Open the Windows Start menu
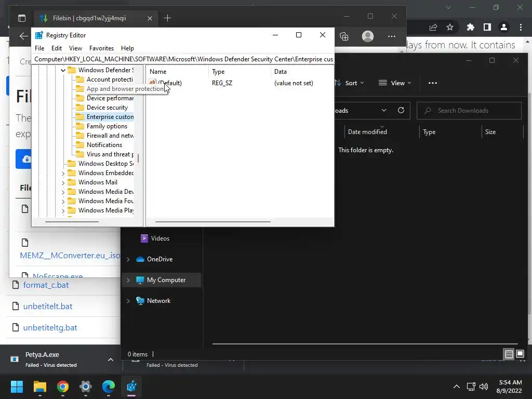This screenshot has height=399, width=532. click(17, 387)
